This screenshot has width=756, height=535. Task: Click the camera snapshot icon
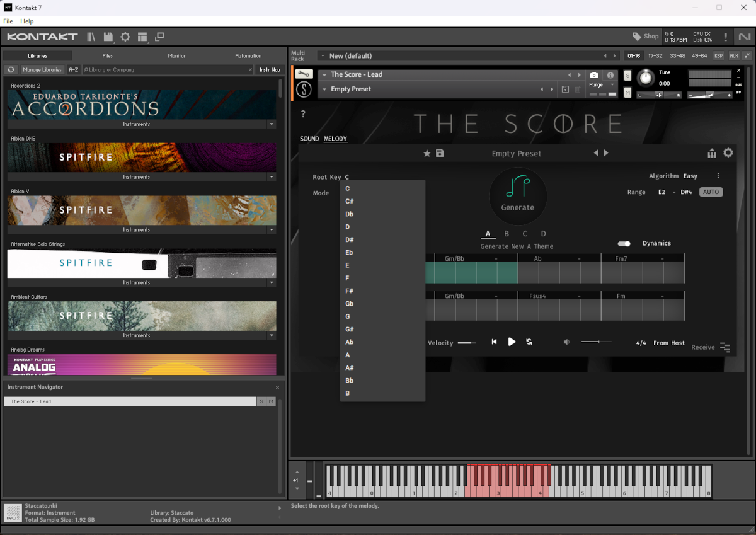[x=594, y=75]
